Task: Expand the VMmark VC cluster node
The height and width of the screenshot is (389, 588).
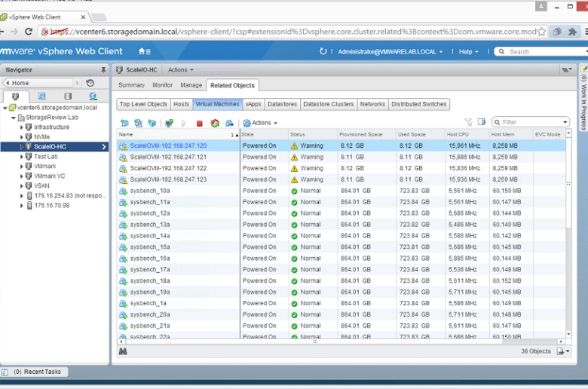Action: click(22, 176)
